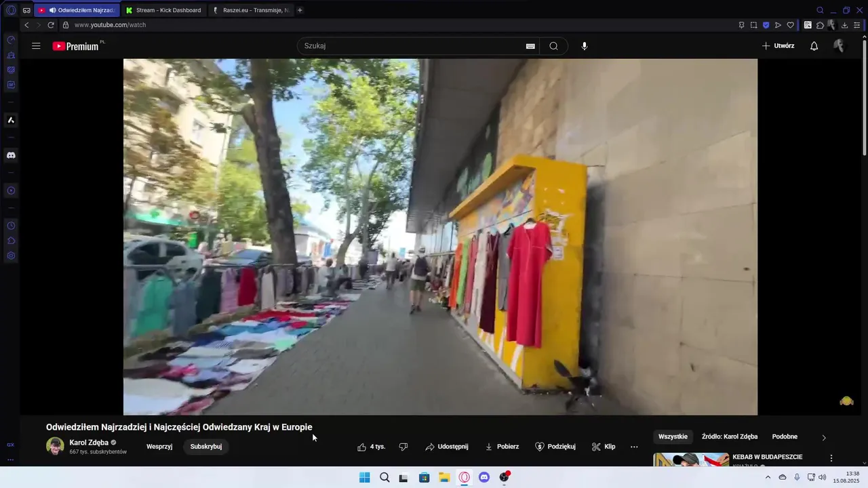
Task: Create a clip with Klip button
Action: (x=604, y=447)
